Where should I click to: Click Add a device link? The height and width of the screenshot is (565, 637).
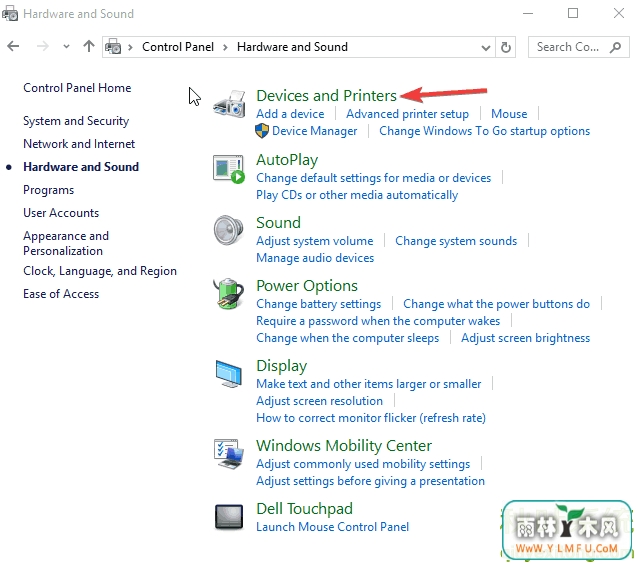[290, 114]
